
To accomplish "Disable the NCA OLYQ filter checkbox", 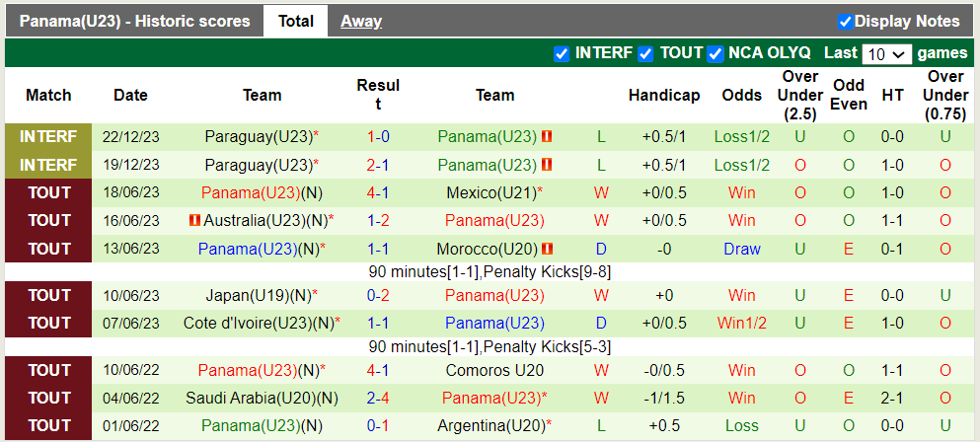I will coord(716,53).
